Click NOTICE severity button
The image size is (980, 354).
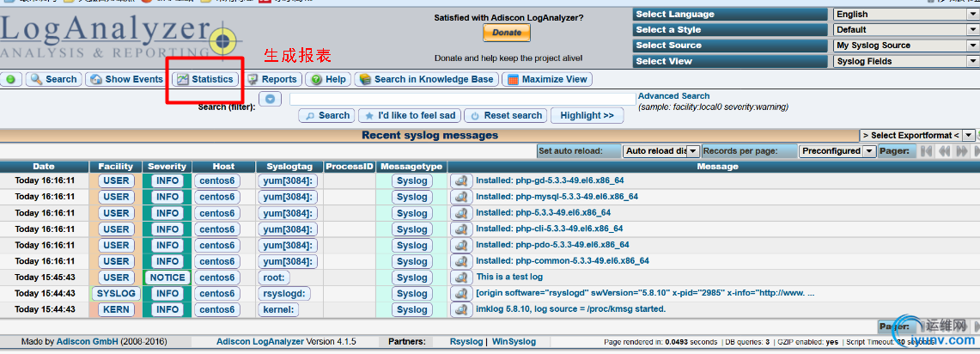point(167,277)
